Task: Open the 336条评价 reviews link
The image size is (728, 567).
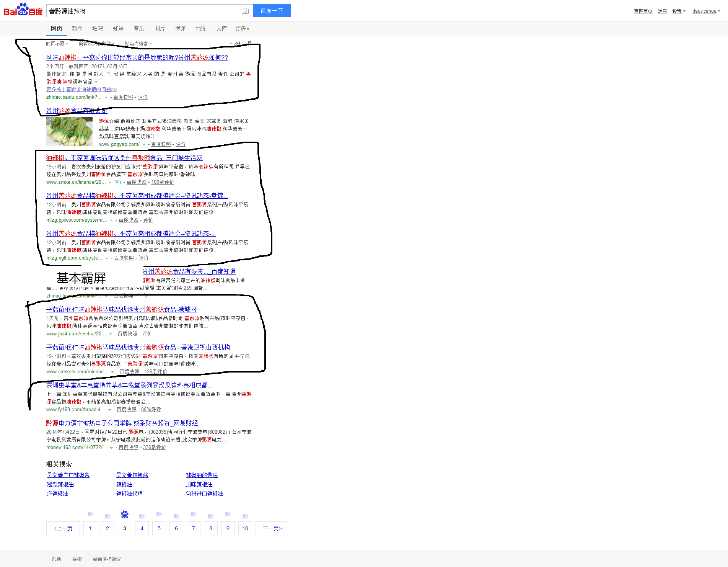Action: (x=155, y=448)
